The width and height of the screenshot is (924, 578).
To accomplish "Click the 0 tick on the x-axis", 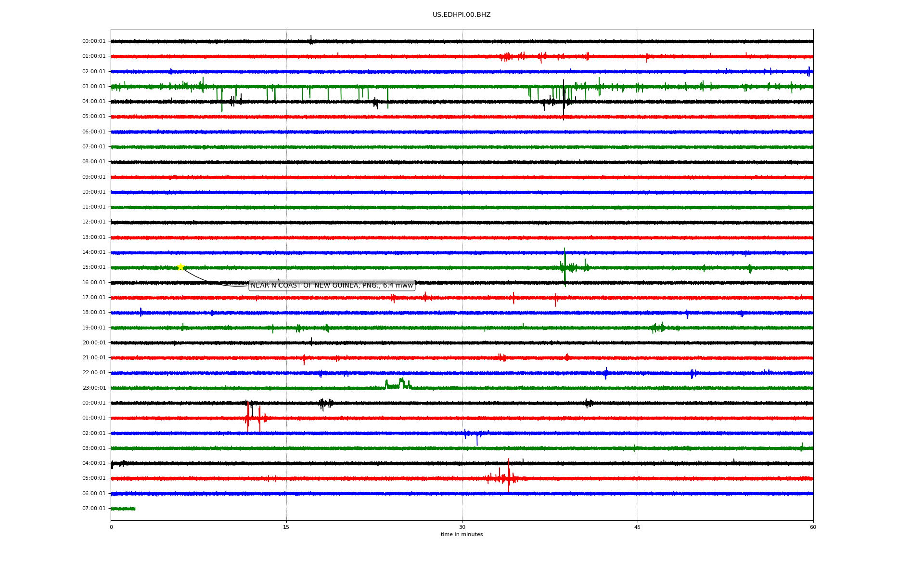I will pyautogui.click(x=111, y=527).
